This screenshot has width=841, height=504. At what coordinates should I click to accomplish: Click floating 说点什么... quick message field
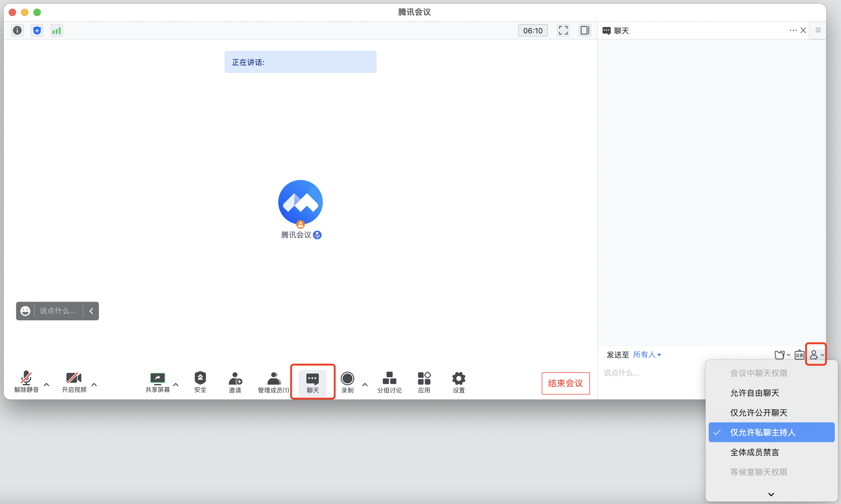pos(58,311)
